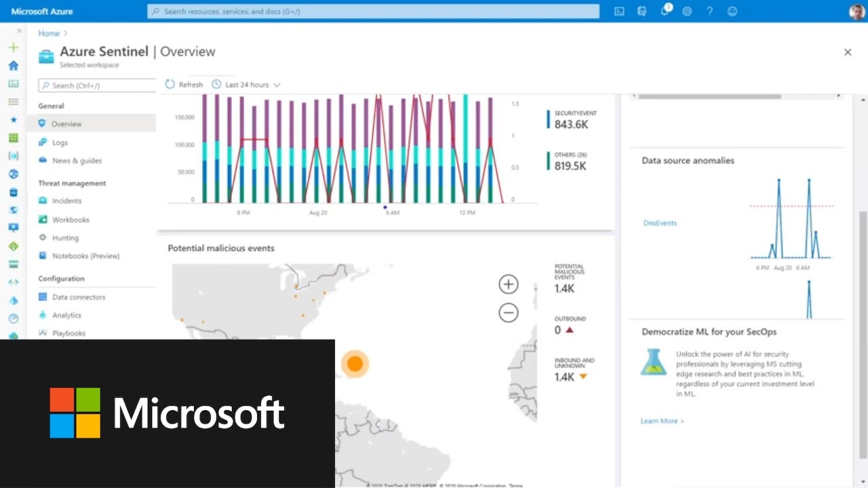Click the create resource plus icon
This screenshot has width=868, height=488.
[13, 47]
